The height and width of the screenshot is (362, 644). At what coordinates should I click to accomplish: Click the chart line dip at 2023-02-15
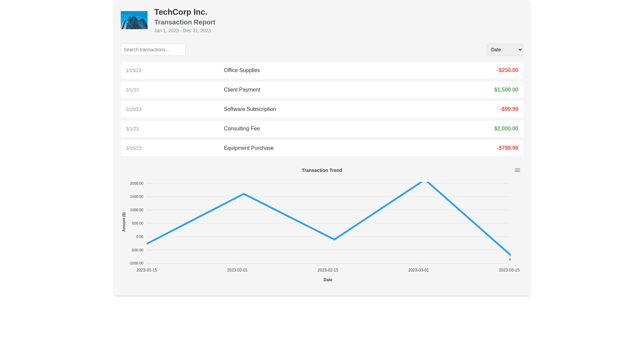[x=334, y=239]
